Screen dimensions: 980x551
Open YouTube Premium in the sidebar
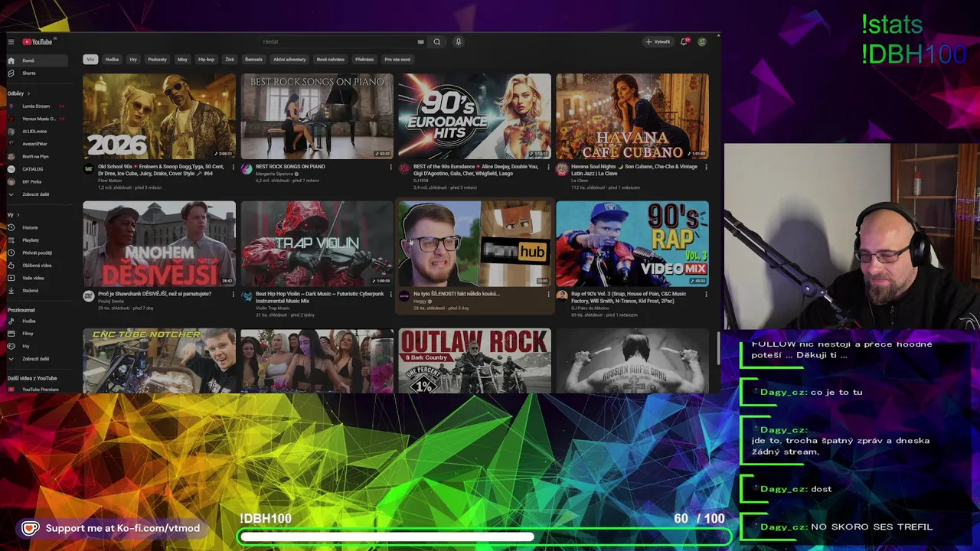click(x=38, y=390)
